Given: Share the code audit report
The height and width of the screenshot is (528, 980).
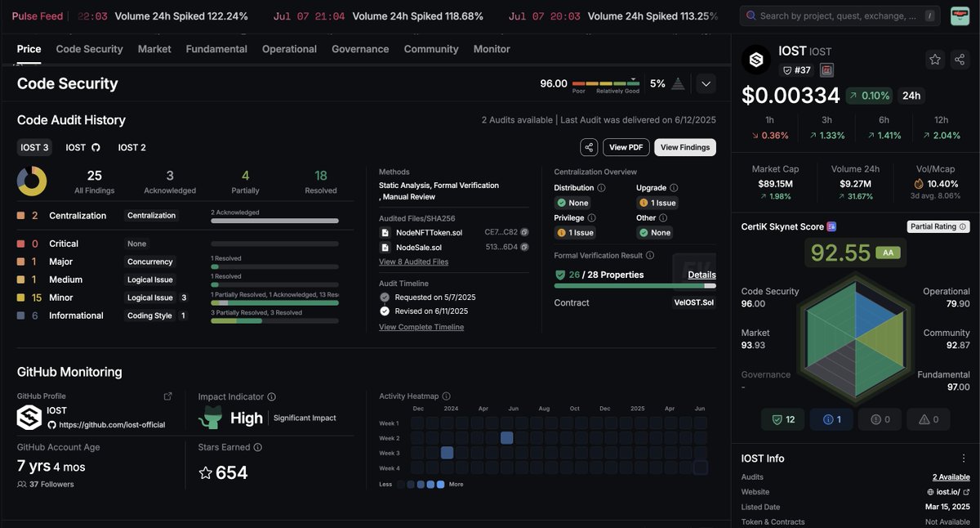Looking at the screenshot, I should click(x=588, y=147).
